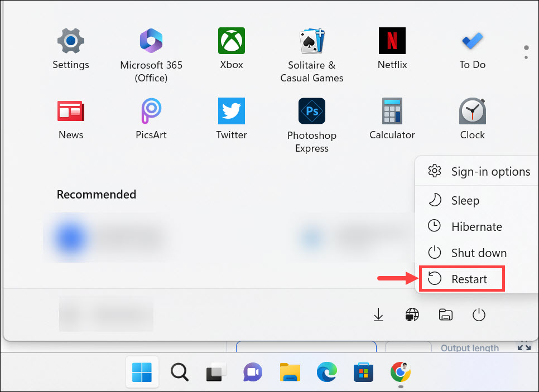
Task: Open File Explorer from taskbar
Action: click(x=290, y=372)
